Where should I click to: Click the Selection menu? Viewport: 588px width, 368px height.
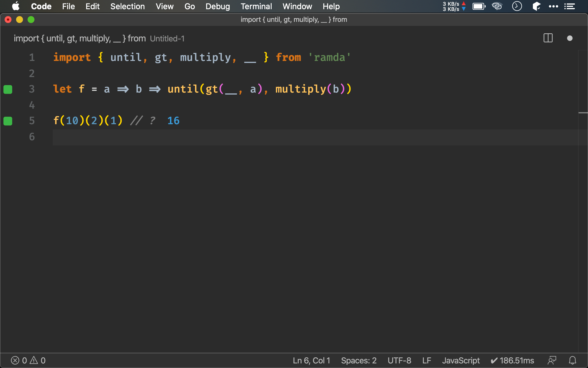127,6
